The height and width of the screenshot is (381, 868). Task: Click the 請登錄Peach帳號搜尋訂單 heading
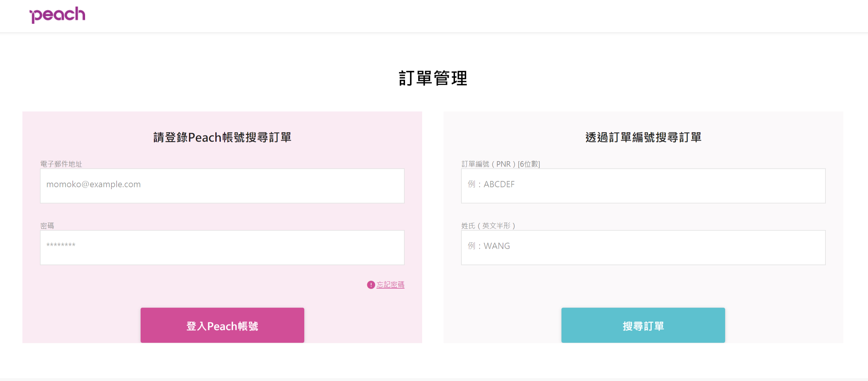(x=222, y=137)
